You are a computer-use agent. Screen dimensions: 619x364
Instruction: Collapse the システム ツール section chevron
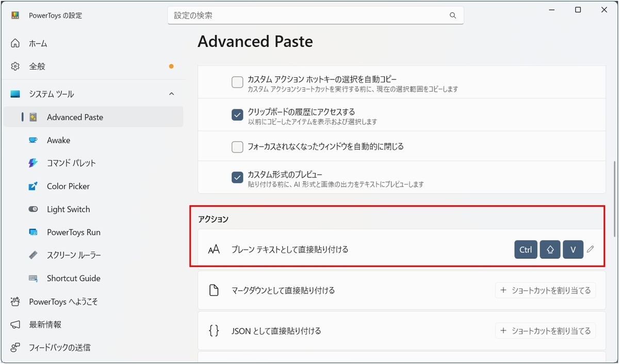(172, 94)
